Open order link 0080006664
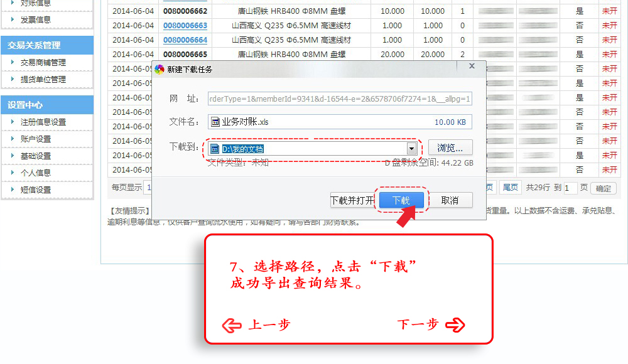The image size is (628, 364). pos(185,40)
